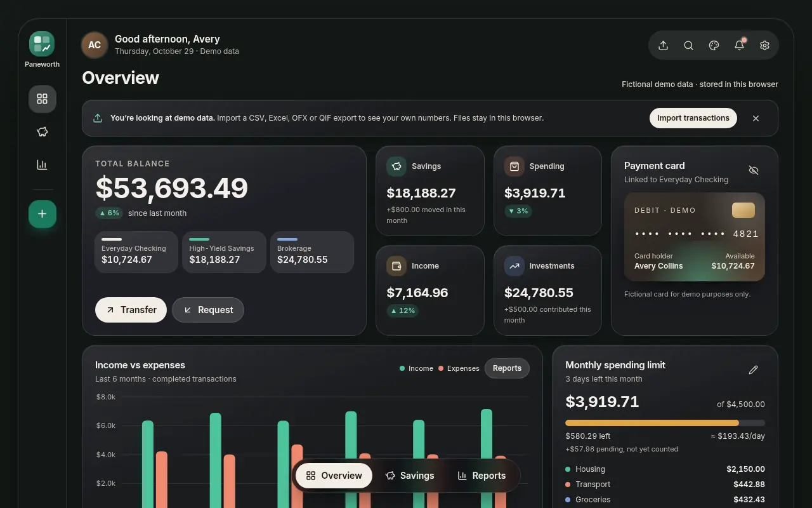This screenshot has width=812, height=508.
Task: Click the Investments card trend icon
Action: pos(514,266)
